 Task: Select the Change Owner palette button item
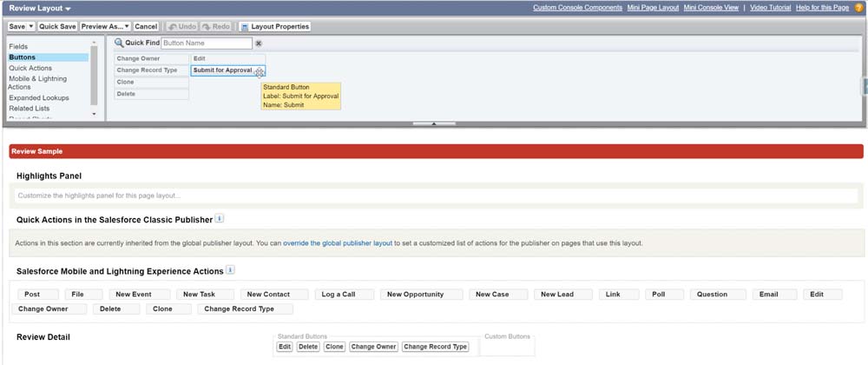pyautogui.click(x=152, y=59)
